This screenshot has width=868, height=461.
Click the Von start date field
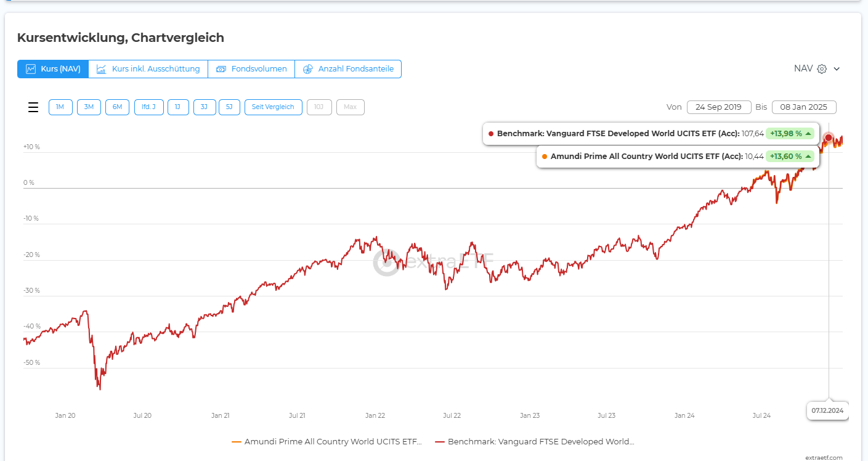tap(718, 107)
